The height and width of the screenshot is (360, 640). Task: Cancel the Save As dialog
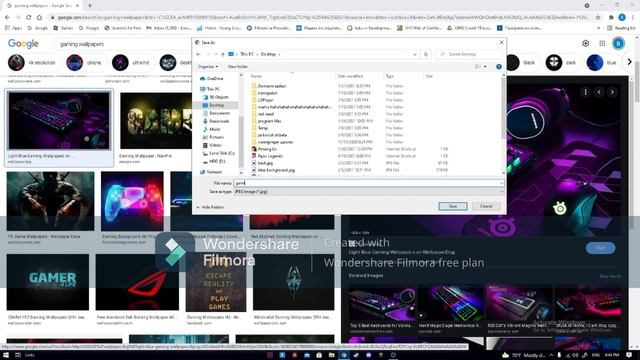pyautogui.click(x=486, y=206)
